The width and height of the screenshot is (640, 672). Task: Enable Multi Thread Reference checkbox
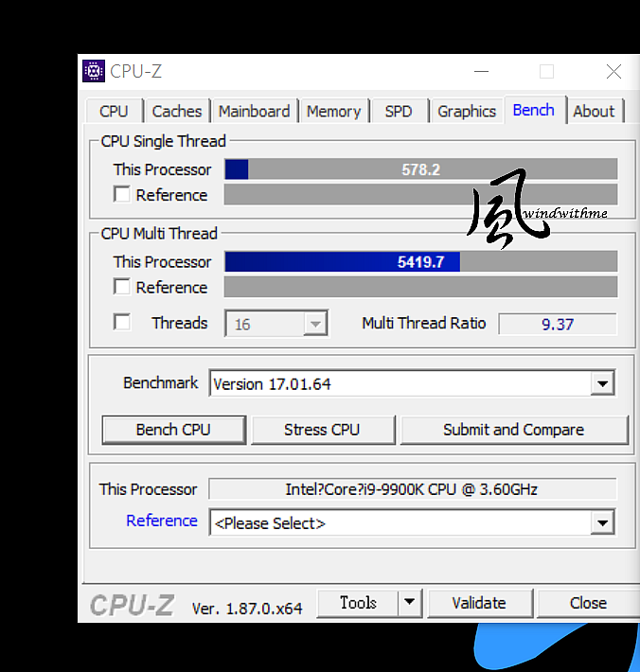click(122, 286)
